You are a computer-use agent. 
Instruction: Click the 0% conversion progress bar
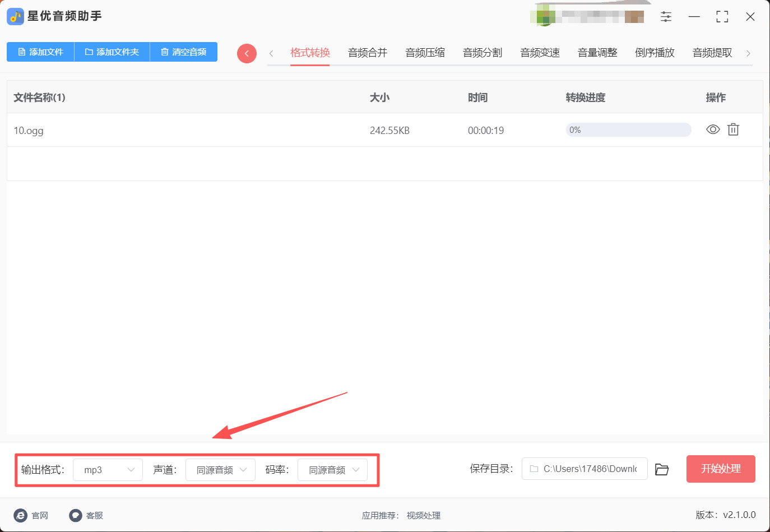pos(628,130)
